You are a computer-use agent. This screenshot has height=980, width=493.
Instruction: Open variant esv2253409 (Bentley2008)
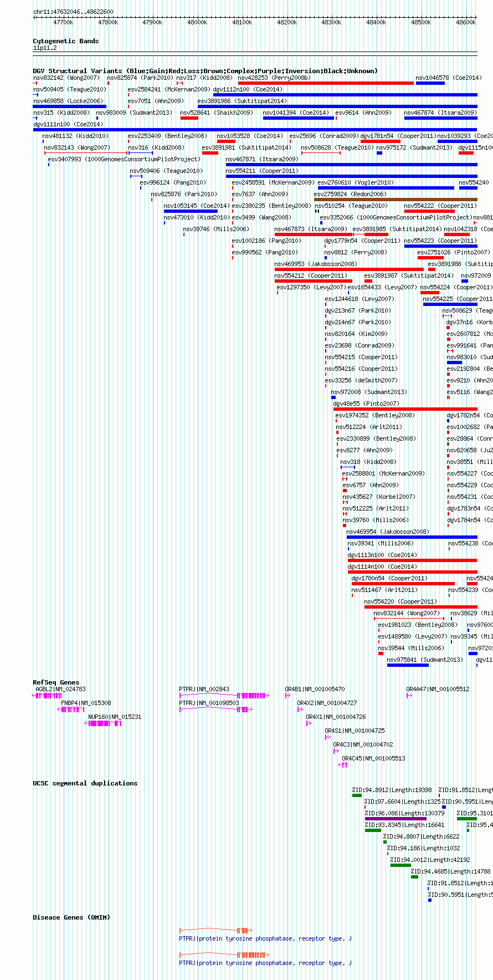point(167,136)
